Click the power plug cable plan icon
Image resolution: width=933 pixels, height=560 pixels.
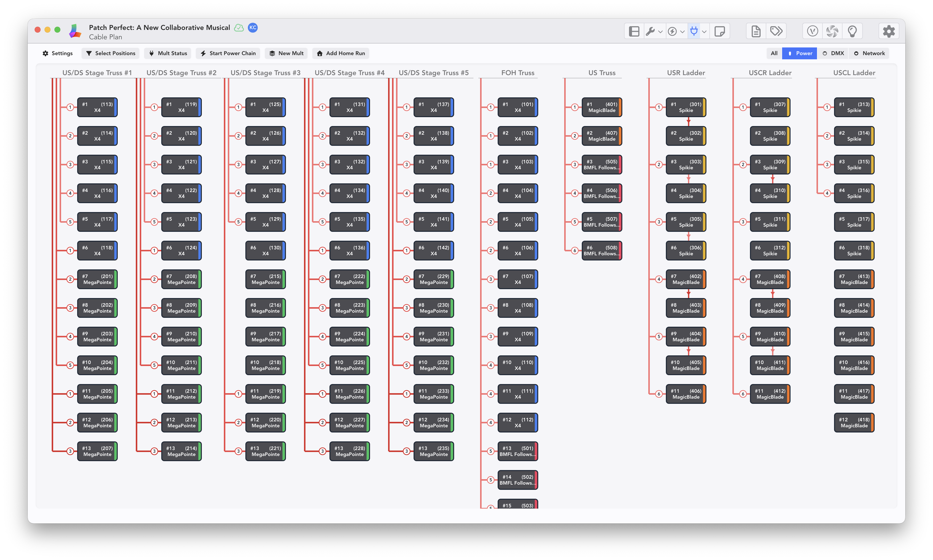click(694, 31)
